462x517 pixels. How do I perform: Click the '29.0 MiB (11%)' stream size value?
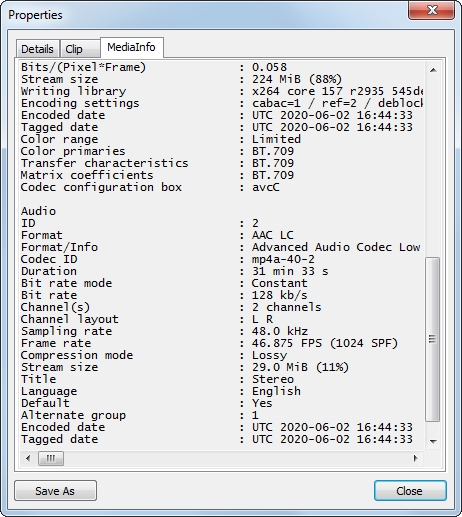coord(300,367)
